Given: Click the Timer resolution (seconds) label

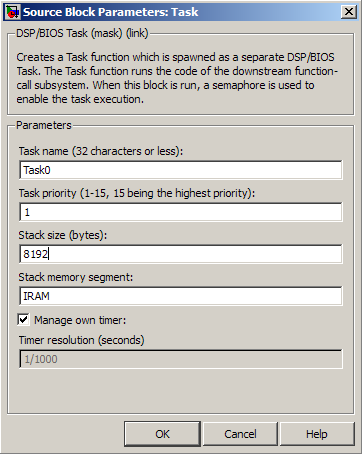Looking at the screenshot, I should (81, 340).
